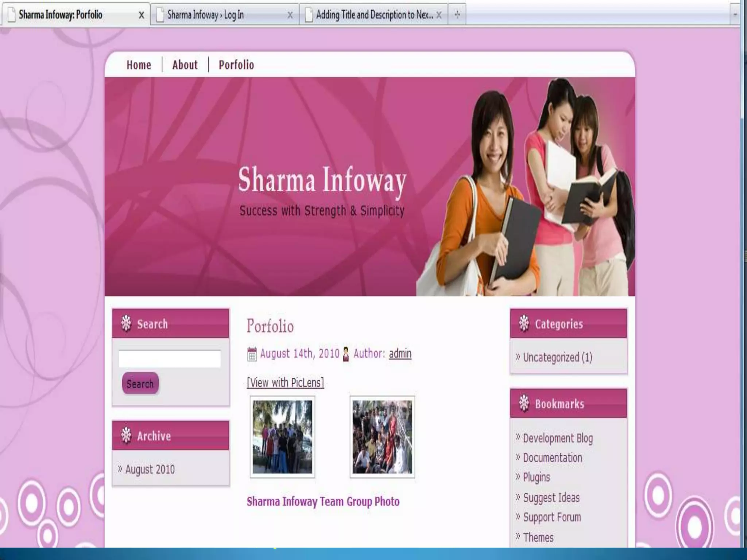This screenshot has height=560, width=747.
Task: Click the Porfolio post heading
Action: tap(270, 326)
